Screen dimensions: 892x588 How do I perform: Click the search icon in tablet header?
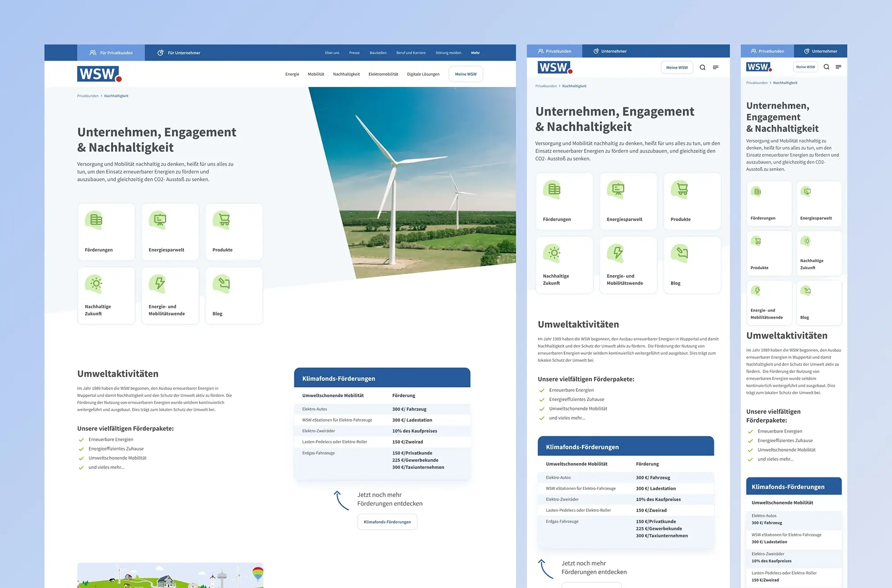coord(702,68)
